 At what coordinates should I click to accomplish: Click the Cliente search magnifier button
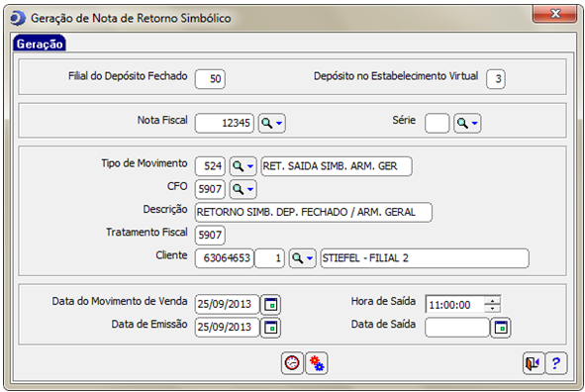click(x=303, y=258)
